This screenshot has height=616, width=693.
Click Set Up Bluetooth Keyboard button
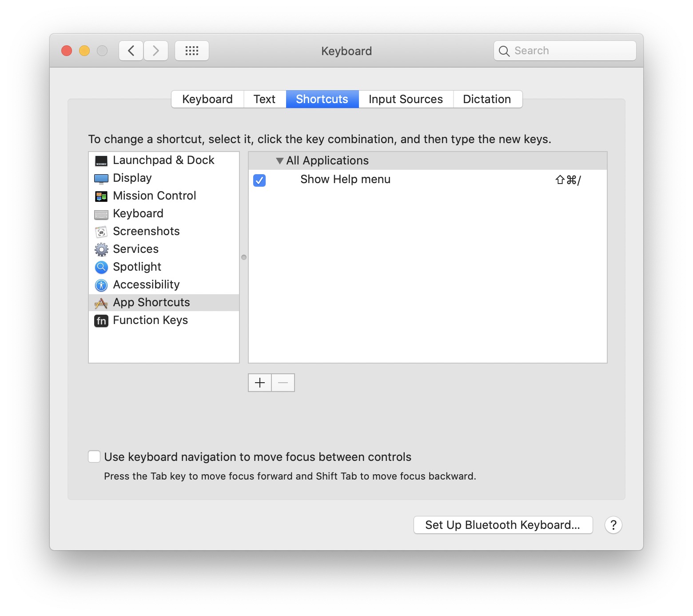click(502, 525)
